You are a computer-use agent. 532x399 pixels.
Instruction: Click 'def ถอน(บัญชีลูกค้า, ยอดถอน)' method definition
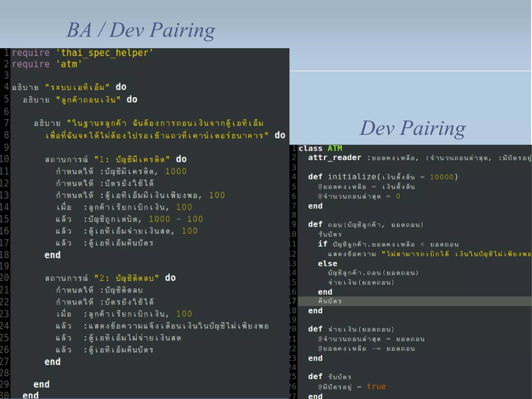click(x=366, y=225)
